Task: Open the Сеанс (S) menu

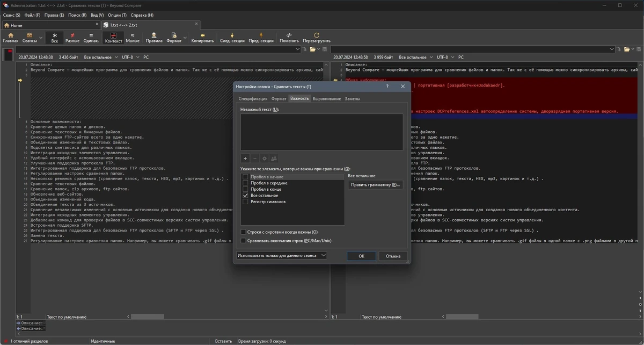Action: 12,15
